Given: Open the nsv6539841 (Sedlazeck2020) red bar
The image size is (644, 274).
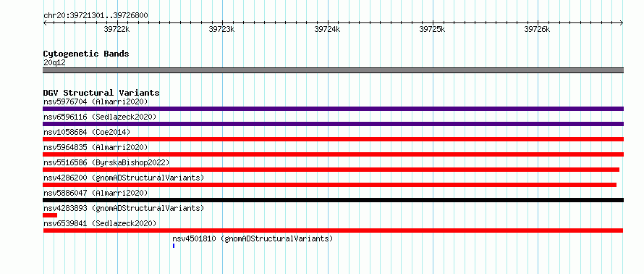Looking at the screenshot, I should (333, 231).
